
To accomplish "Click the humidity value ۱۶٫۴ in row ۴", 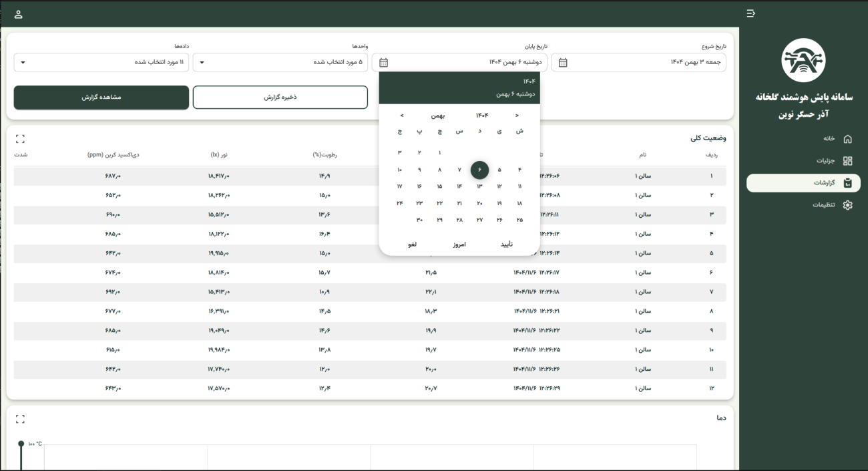I will (x=324, y=234).
